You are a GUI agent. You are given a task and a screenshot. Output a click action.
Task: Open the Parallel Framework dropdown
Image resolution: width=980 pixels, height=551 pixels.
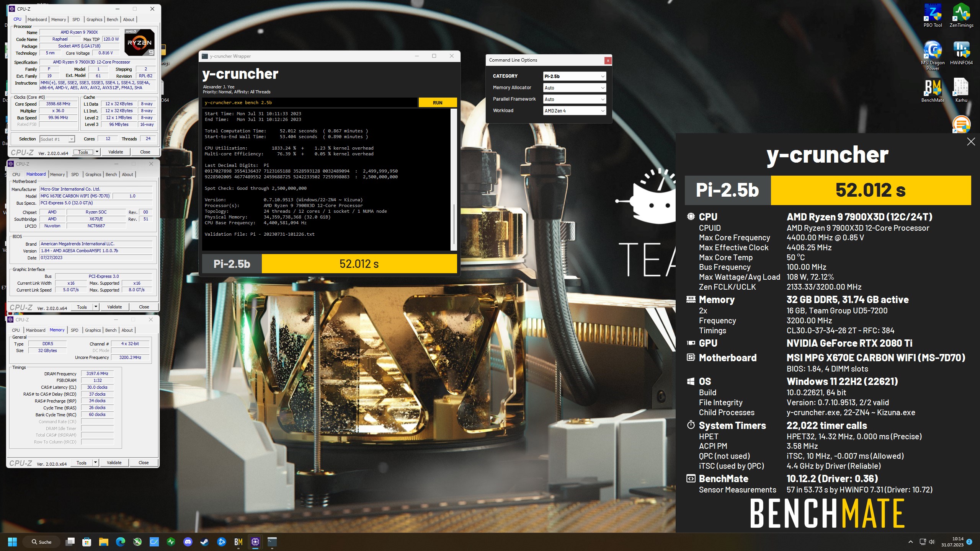click(x=574, y=99)
